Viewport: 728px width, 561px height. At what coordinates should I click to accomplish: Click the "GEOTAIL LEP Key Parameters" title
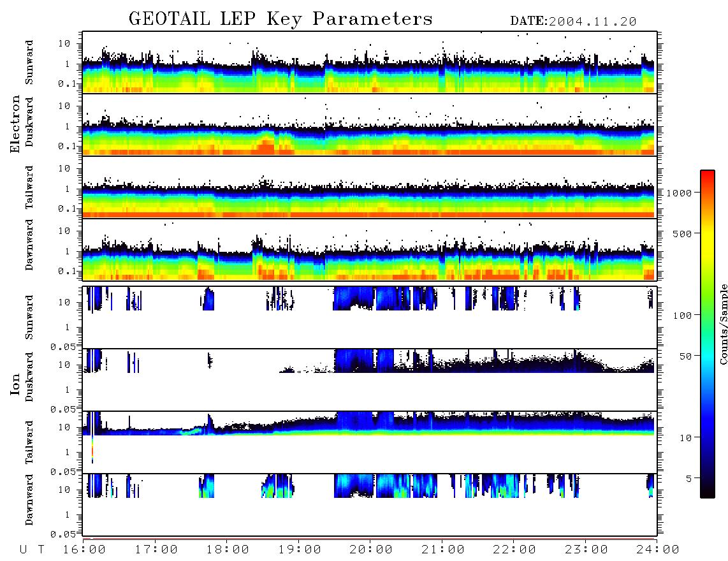pos(280,19)
